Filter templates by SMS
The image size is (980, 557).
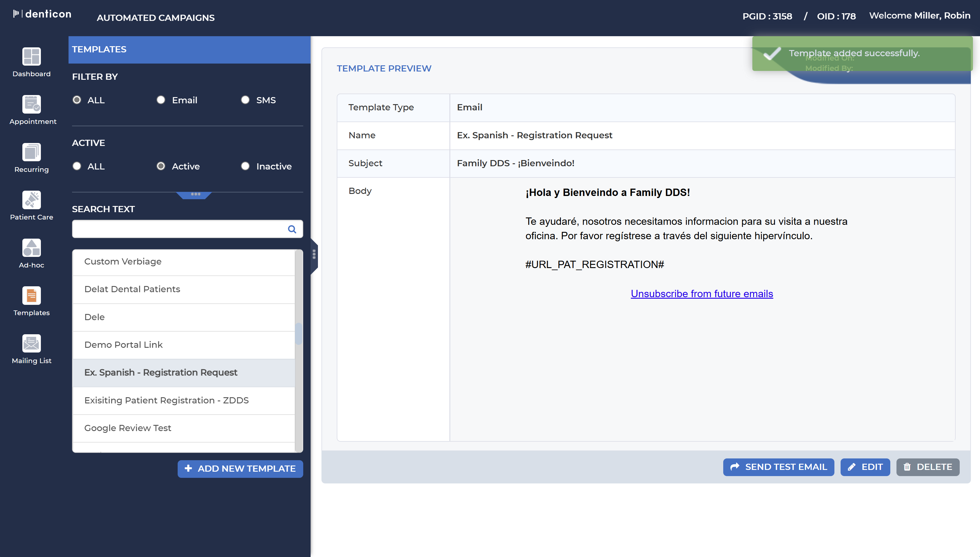pos(245,100)
